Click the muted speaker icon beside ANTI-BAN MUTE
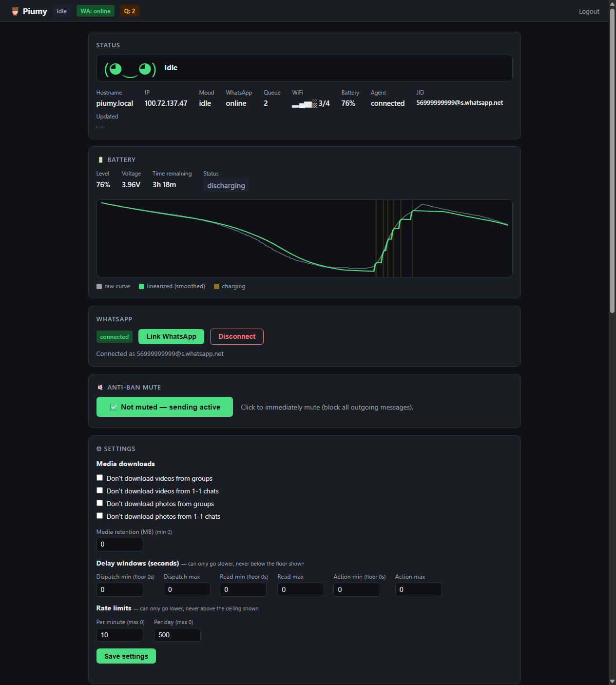The height and width of the screenshot is (685, 616). (100, 388)
